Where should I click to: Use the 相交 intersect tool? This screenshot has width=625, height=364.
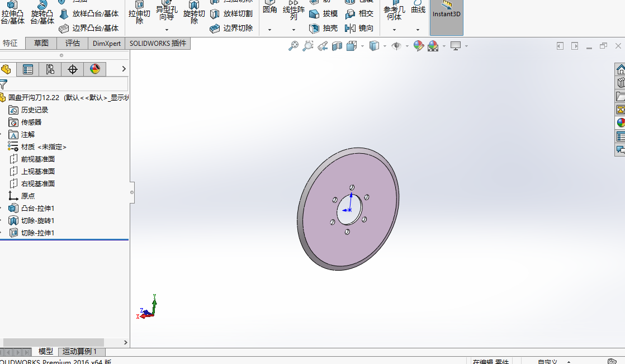pos(359,14)
